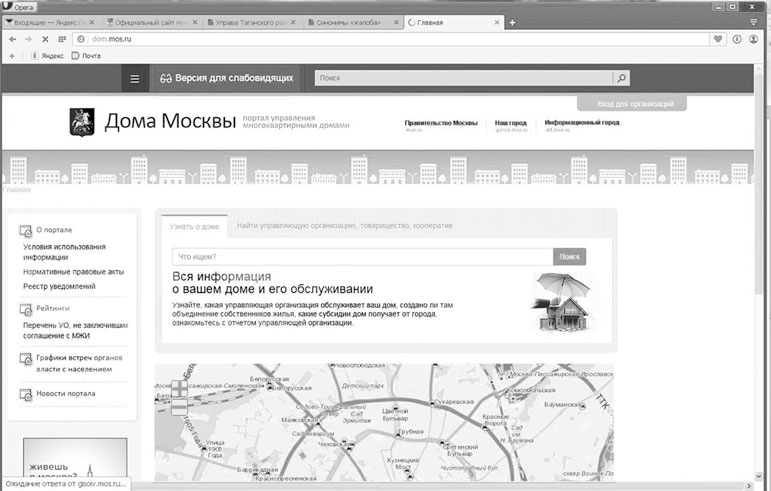This screenshot has width=771, height=491.
Task: Click the Что ищем? search field
Action: [x=362, y=257]
